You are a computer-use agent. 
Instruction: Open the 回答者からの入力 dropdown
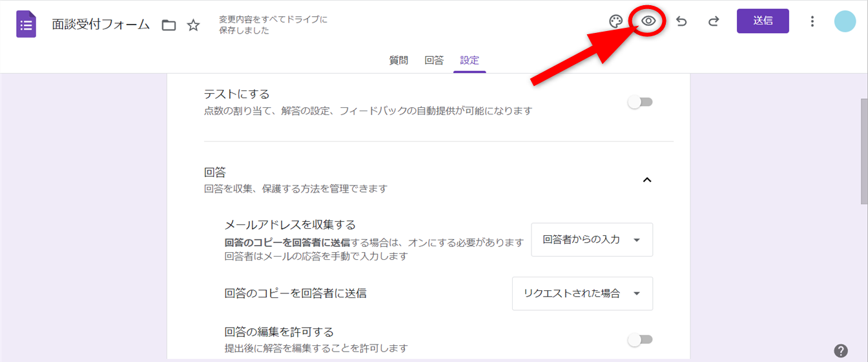tap(592, 240)
